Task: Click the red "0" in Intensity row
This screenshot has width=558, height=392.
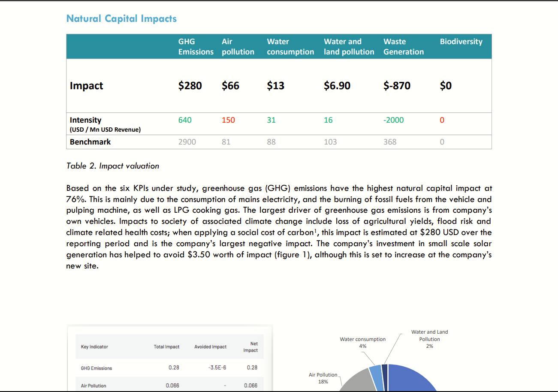Action: (x=442, y=120)
